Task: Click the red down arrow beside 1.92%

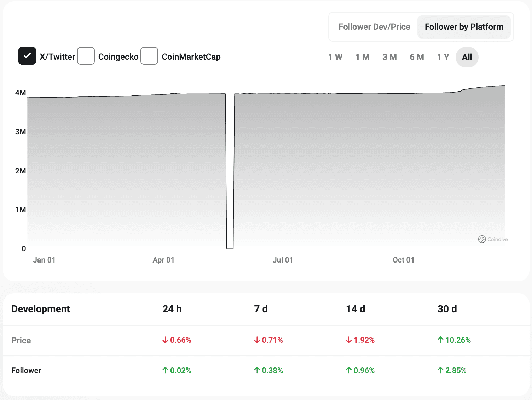Action: [x=349, y=340]
